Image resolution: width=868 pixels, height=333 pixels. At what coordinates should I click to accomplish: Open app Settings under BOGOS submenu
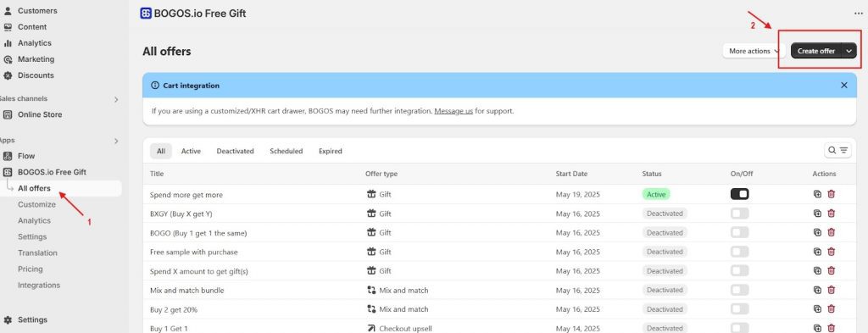tap(32, 236)
